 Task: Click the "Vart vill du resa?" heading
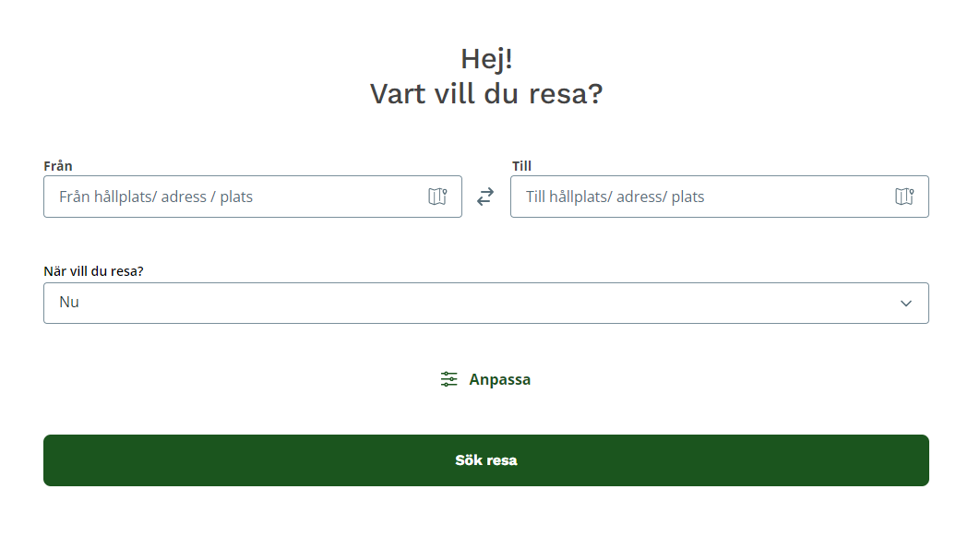[486, 94]
